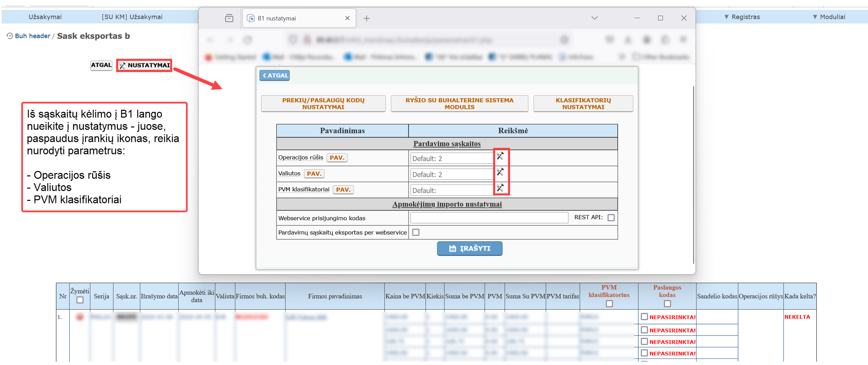Select the B1 nustatymai browser tab
868x365 pixels.
[299, 18]
